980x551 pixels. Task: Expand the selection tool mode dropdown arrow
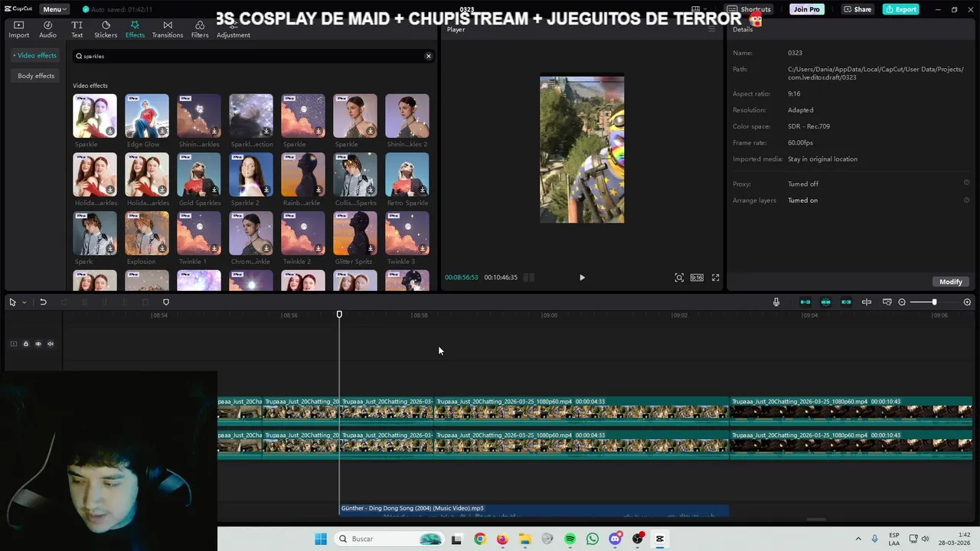coord(24,302)
